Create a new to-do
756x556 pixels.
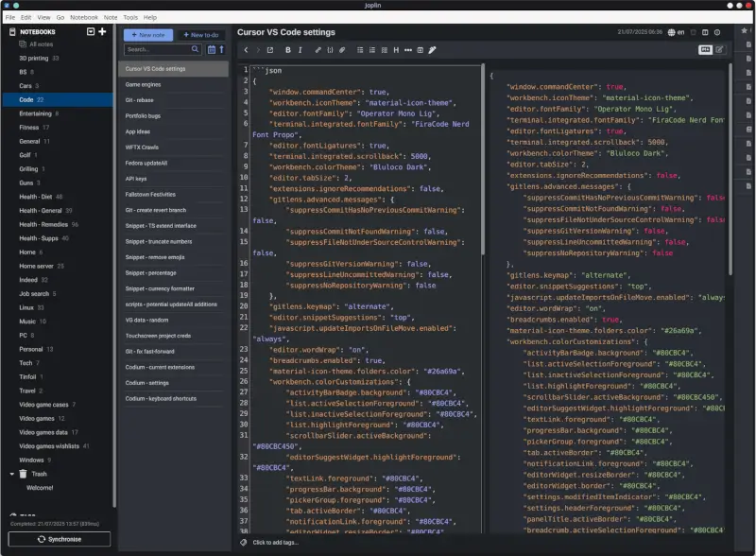click(201, 35)
